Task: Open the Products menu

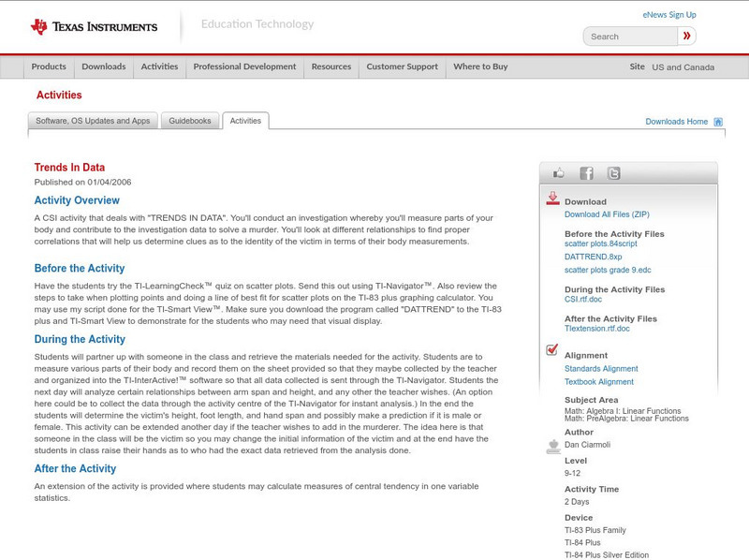Action: click(49, 66)
